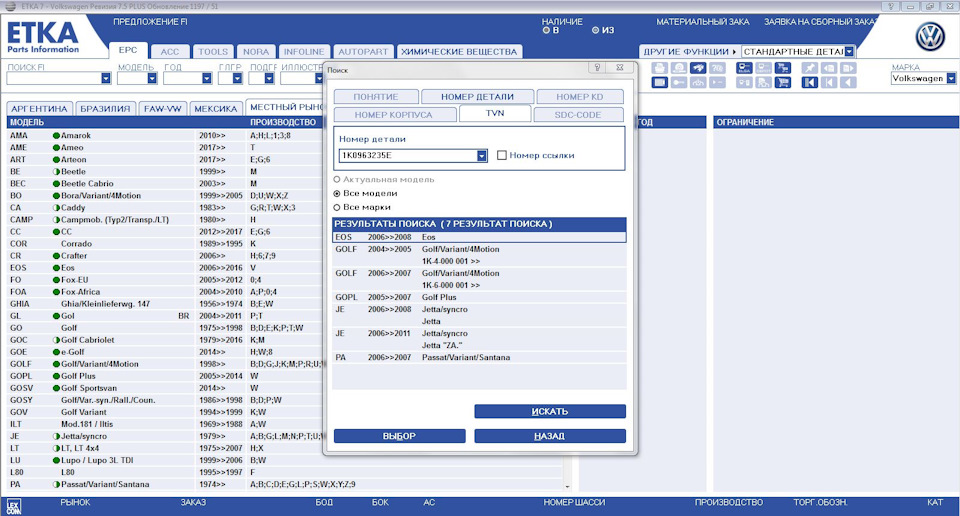Open the СТАНДАРТНЫЕ ДЕТАЛИ dropdown

tap(849, 51)
